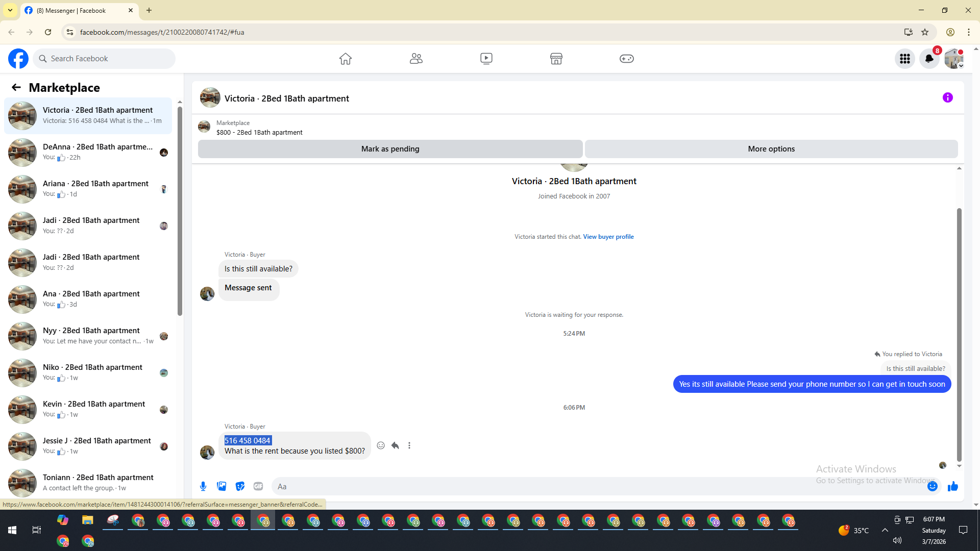This screenshot has width=980, height=551.
Task: Open Task View on the taskbar
Action: click(37, 531)
